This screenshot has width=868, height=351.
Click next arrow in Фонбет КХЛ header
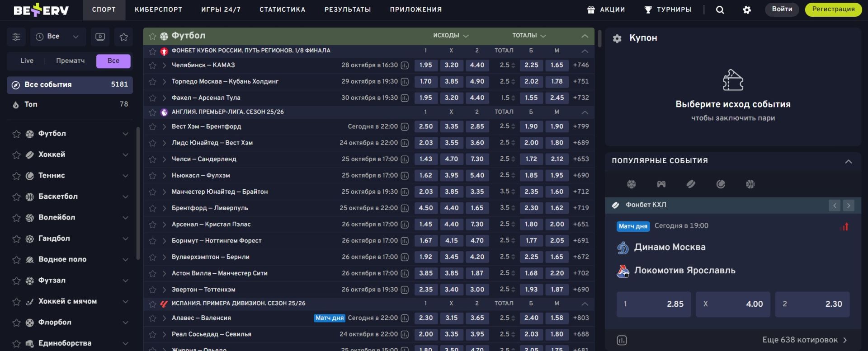(x=849, y=206)
